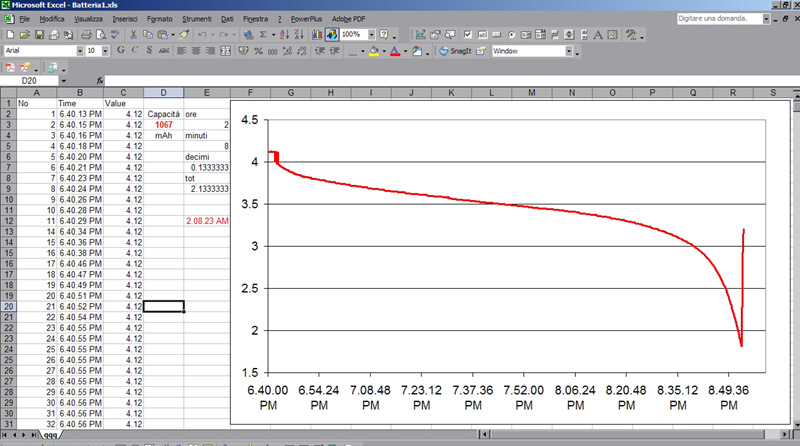Click the Italic C formatting icon
The image size is (800, 446).
coord(135,51)
